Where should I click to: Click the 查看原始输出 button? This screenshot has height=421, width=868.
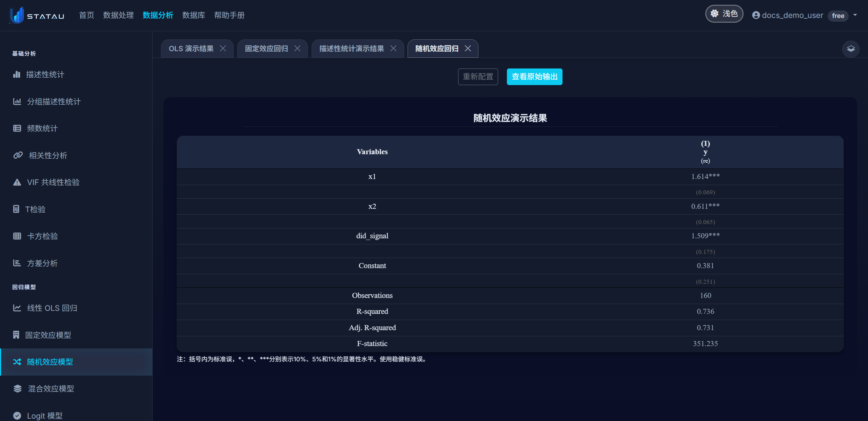(x=535, y=77)
